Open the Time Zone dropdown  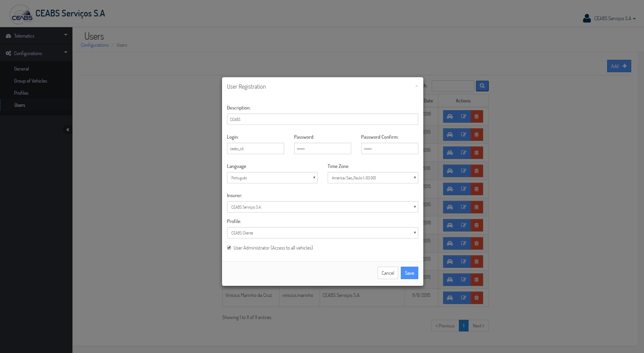pyautogui.click(x=373, y=178)
